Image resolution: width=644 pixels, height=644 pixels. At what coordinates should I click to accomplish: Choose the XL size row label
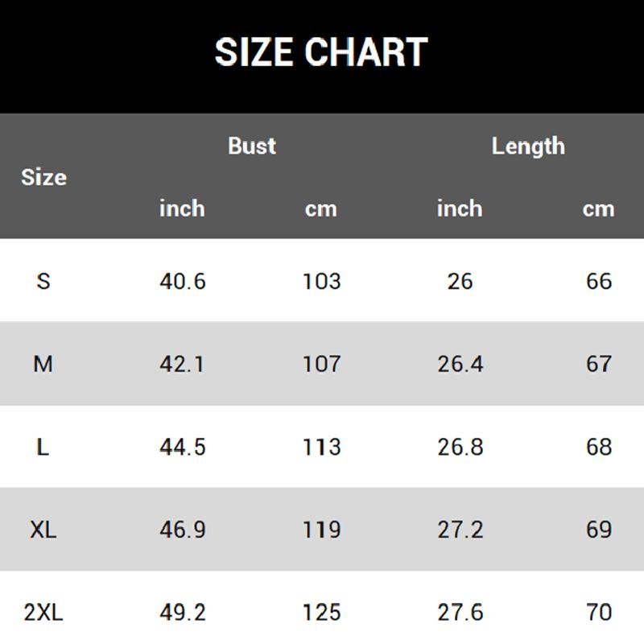[43, 530]
